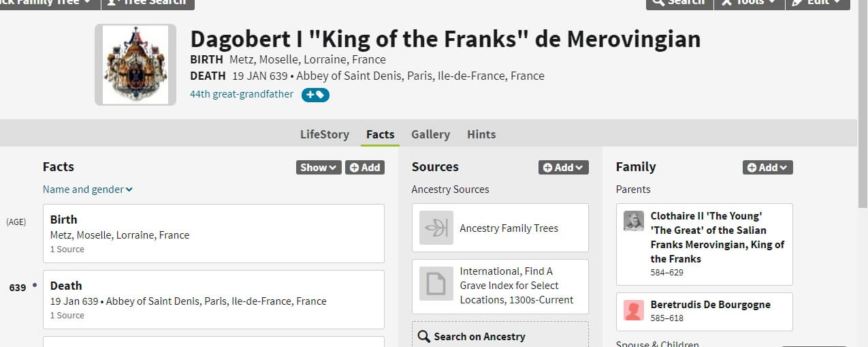Open the Tools dropdown menu
Image resolution: width=868 pixels, height=347 pixels.
(749, 3)
